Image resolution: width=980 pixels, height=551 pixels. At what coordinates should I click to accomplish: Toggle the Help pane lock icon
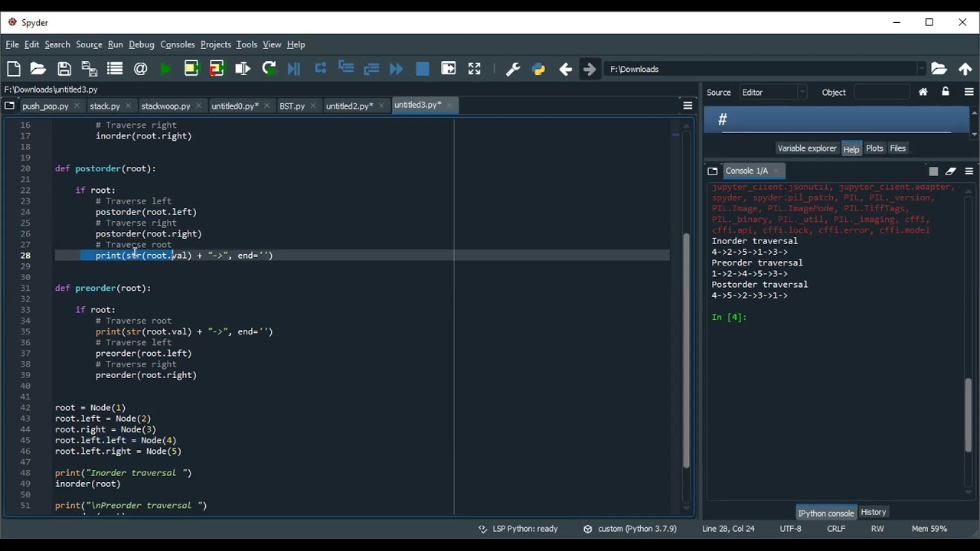pos(946,92)
